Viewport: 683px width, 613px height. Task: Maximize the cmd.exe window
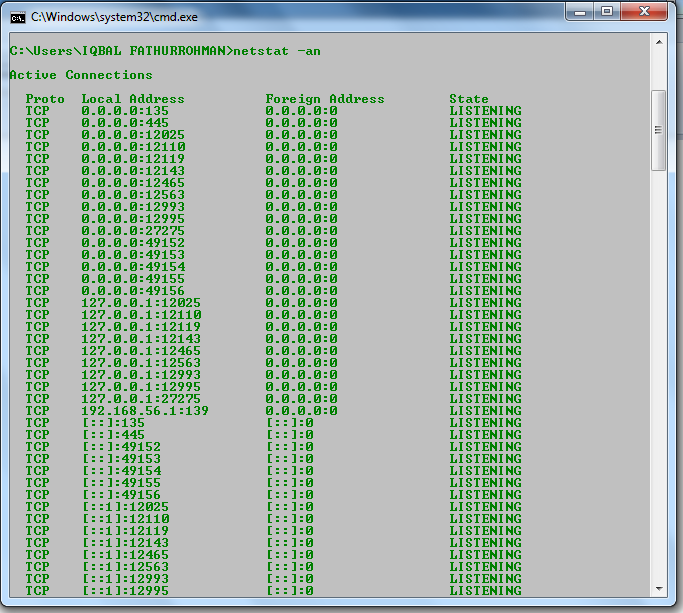click(x=607, y=12)
